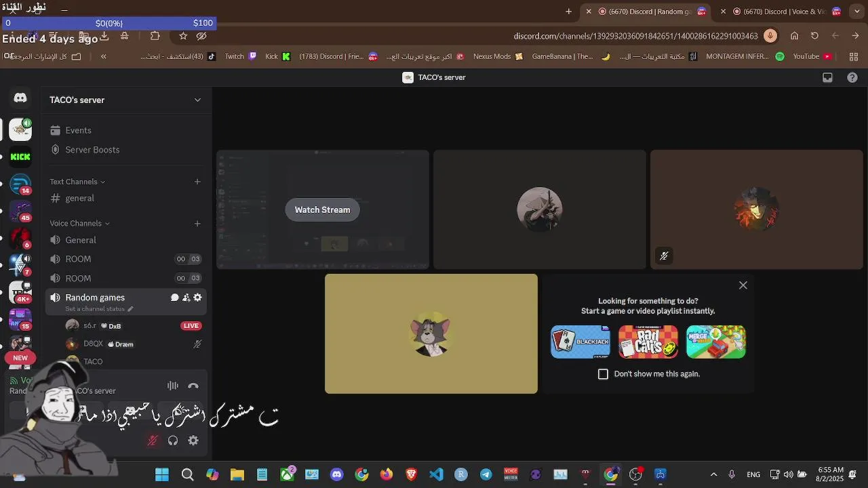Screen dimensions: 868x488
Task: Open the general text channel
Action: tap(80, 198)
